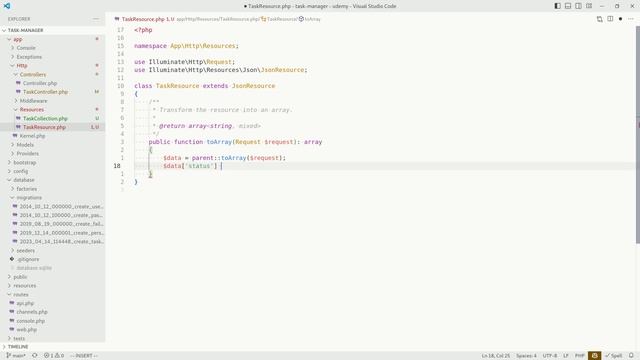Open errors and warnings problems indicator

click(x=53, y=356)
